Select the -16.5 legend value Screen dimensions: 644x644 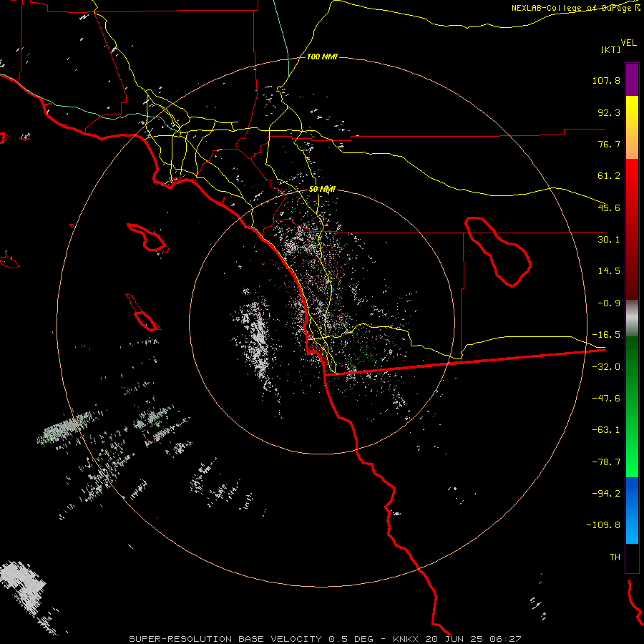pyautogui.click(x=606, y=335)
